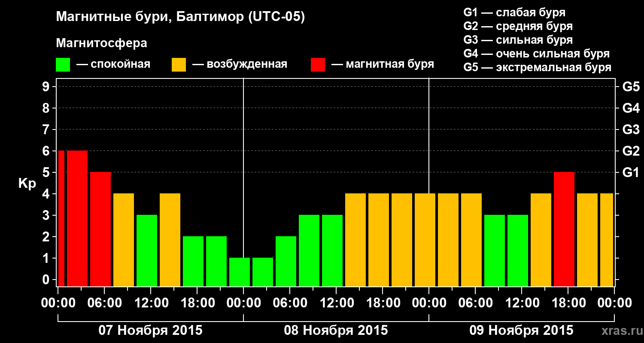Click the green Kp 2 bar on 08 November

pos(286,261)
